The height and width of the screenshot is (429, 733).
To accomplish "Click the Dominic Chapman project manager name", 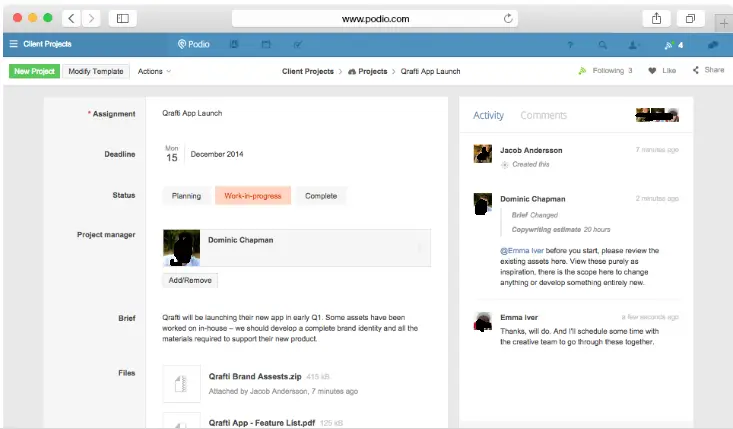I will click(x=240, y=240).
